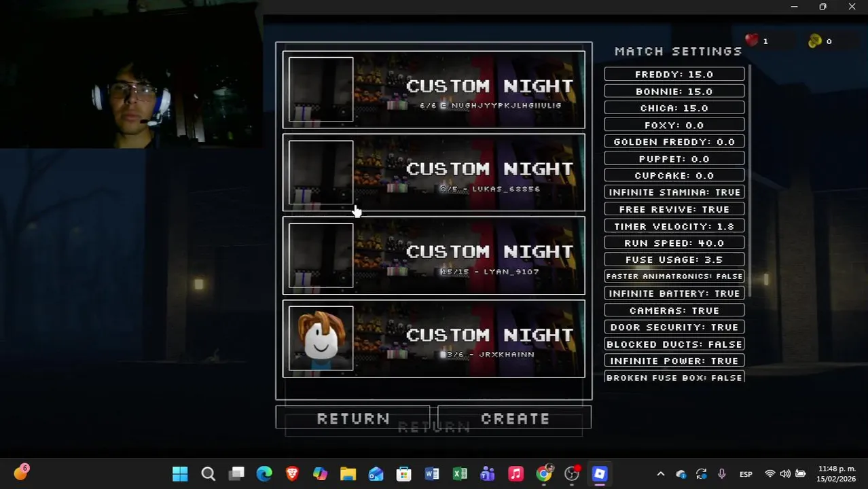Click the gold coin currency icon
Screen dimensions: 868x489
(815, 41)
